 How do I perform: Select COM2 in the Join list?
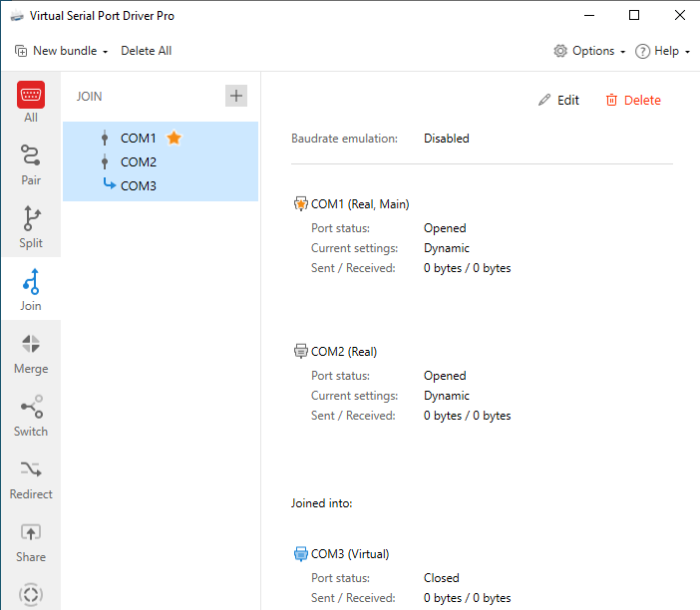click(x=139, y=161)
